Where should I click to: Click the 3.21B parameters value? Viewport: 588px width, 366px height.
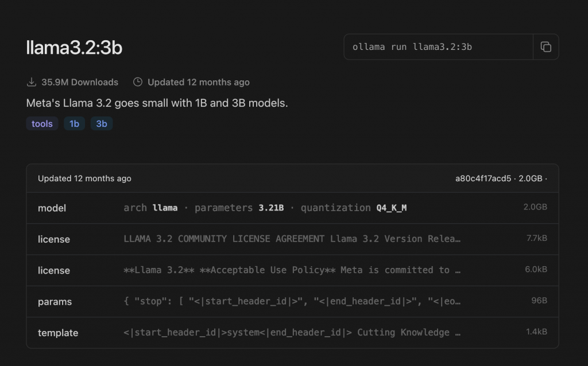click(x=271, y=208)
